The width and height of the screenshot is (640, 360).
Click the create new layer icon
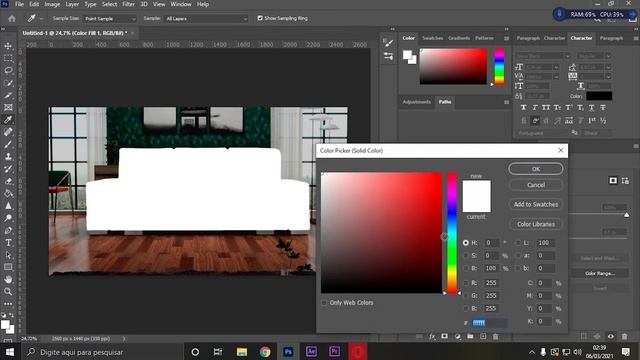pos(483,336)
